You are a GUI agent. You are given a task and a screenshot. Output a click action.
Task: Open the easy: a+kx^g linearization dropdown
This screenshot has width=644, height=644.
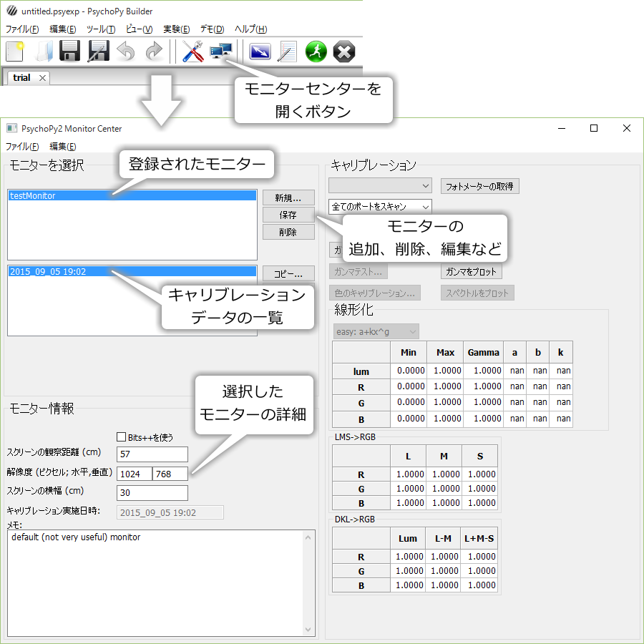[x=376, y=331]
